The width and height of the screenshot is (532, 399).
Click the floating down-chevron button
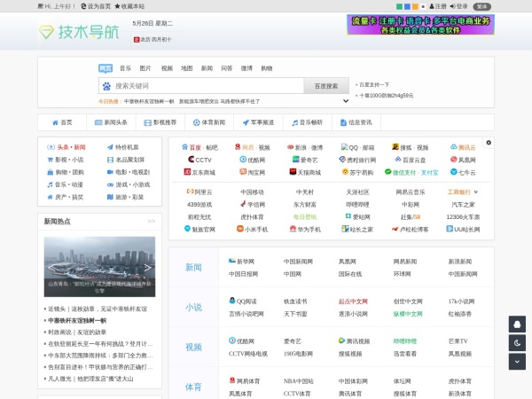tap(517, 362)
